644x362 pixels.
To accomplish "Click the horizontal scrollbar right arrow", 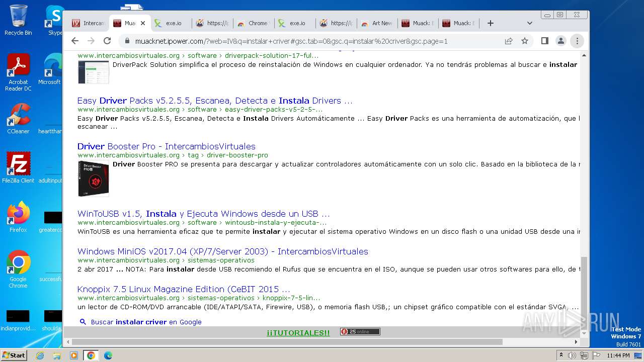I will coord(576,342).
